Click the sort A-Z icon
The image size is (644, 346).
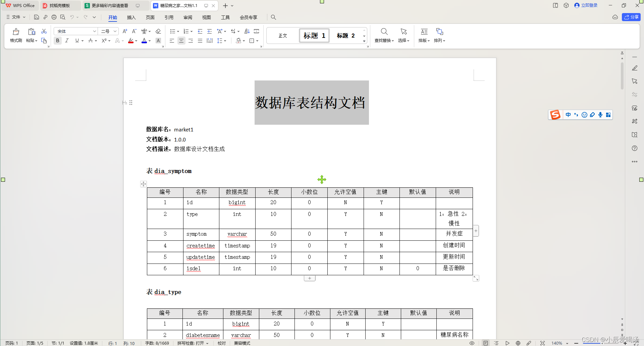point(247,31)
